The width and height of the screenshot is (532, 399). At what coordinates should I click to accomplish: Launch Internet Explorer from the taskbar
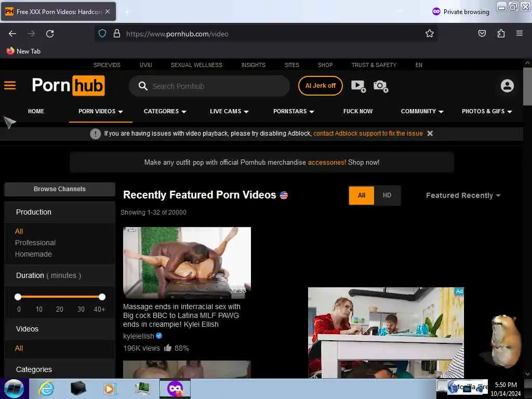click(x=46, y=389)
